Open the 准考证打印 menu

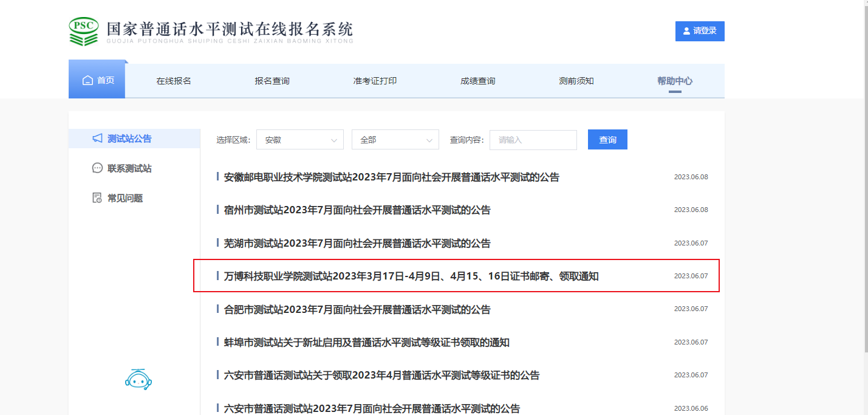(375, 81)
